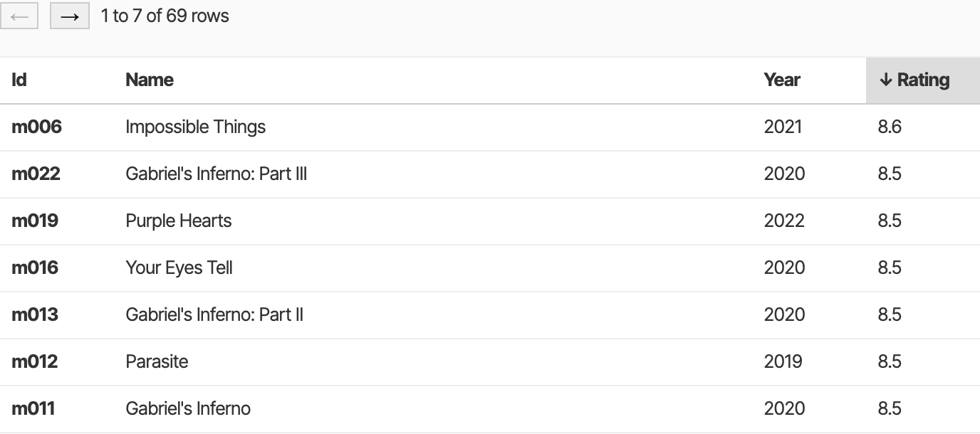Screen dimensions: 980x434
Task: Click the Impossible Things name cell
Action: point(195,127)
